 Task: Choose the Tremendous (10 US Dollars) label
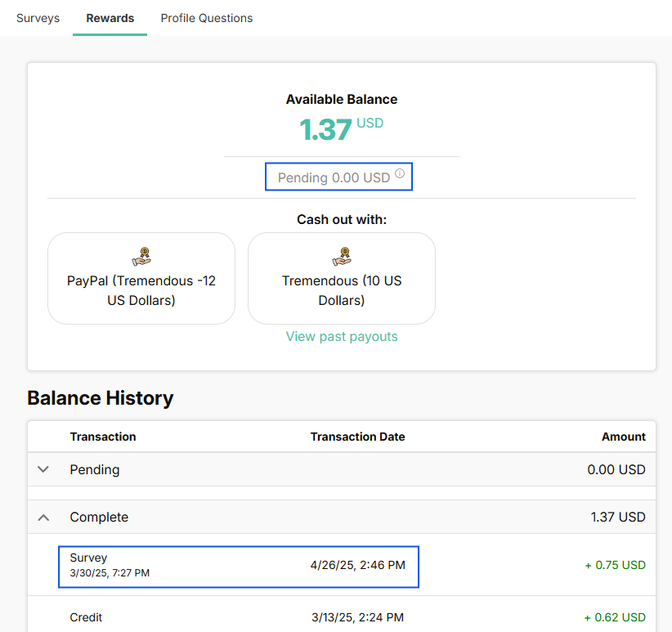pos(342,290)
